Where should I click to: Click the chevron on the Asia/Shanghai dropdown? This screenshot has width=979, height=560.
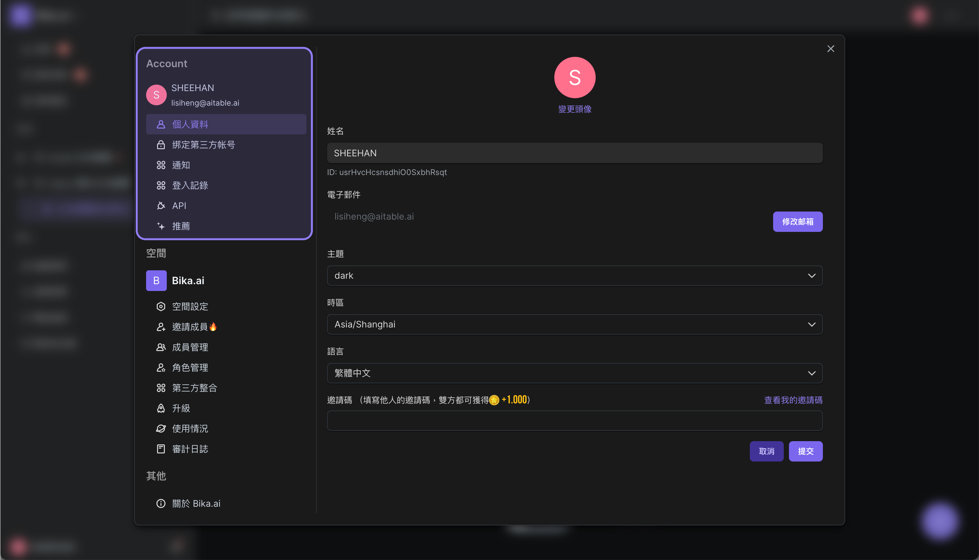click(812, 325)
